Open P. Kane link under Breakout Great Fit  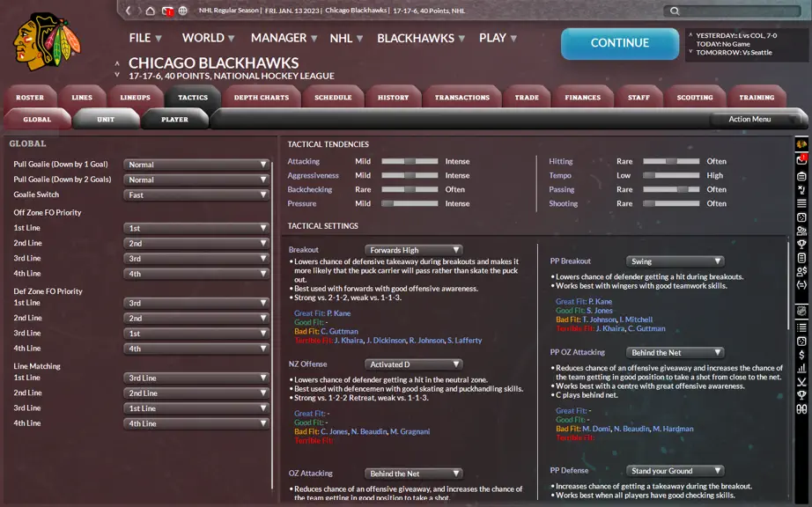339,313
